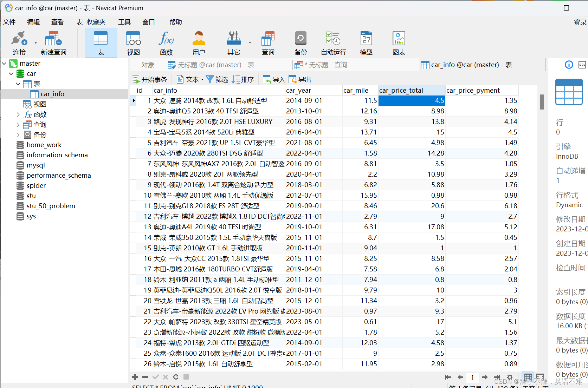Open the connection dropdown arrow next to 连接
Viewport: 588px width, 388px height.
[x=35, y=43]
